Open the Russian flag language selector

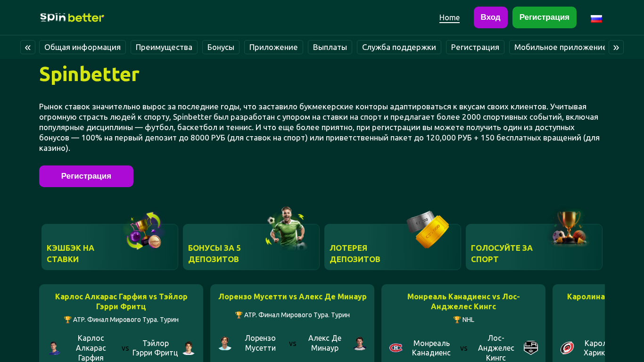coord(596,18)
